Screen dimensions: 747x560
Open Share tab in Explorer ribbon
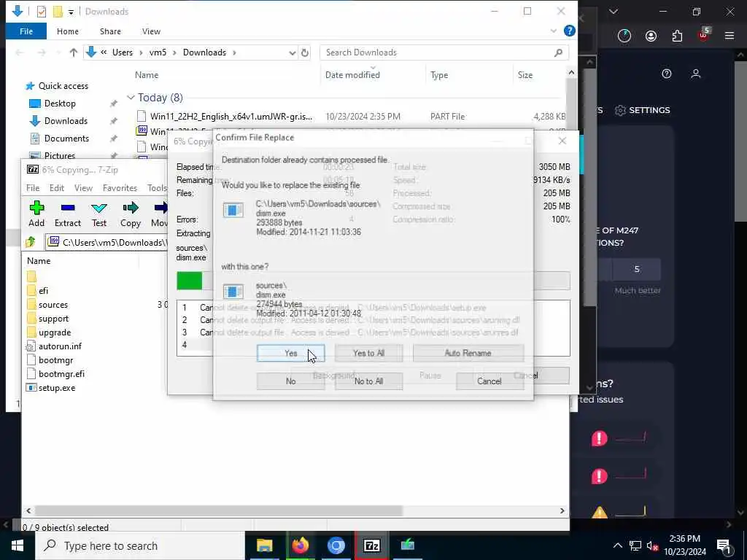tap(110, 31)
